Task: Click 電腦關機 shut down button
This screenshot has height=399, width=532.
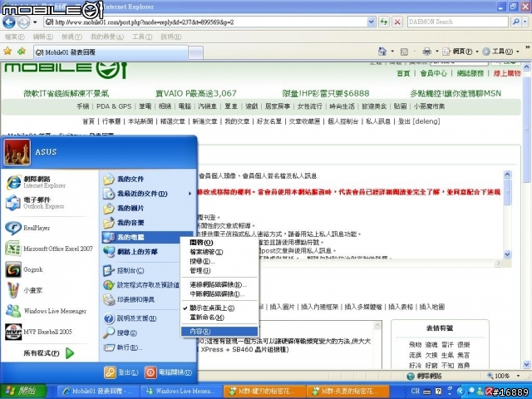Action: pos(168,372)
